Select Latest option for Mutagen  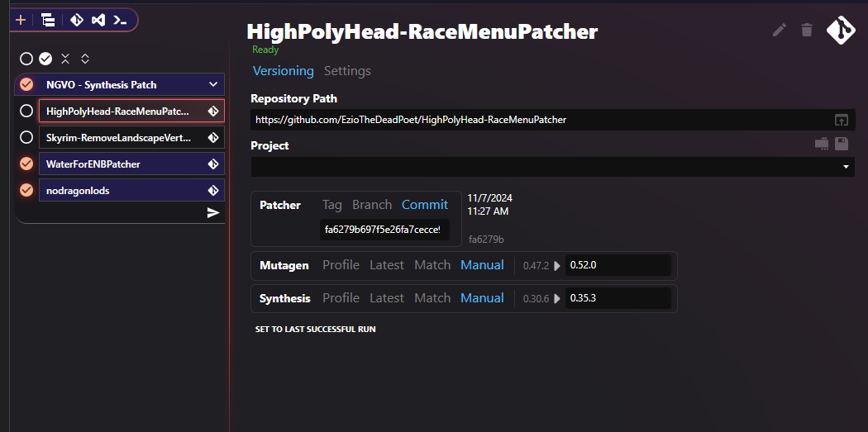coord(386,265)
